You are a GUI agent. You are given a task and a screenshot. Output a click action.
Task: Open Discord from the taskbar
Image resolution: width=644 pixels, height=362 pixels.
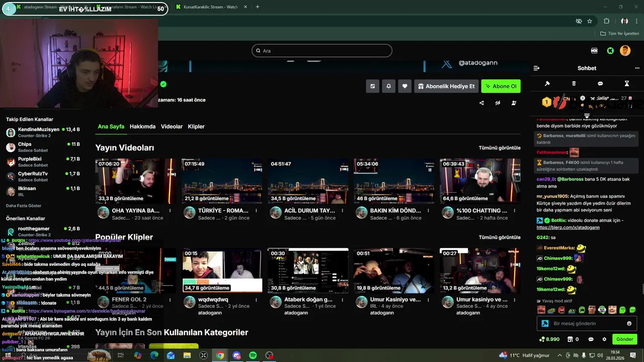236,355
